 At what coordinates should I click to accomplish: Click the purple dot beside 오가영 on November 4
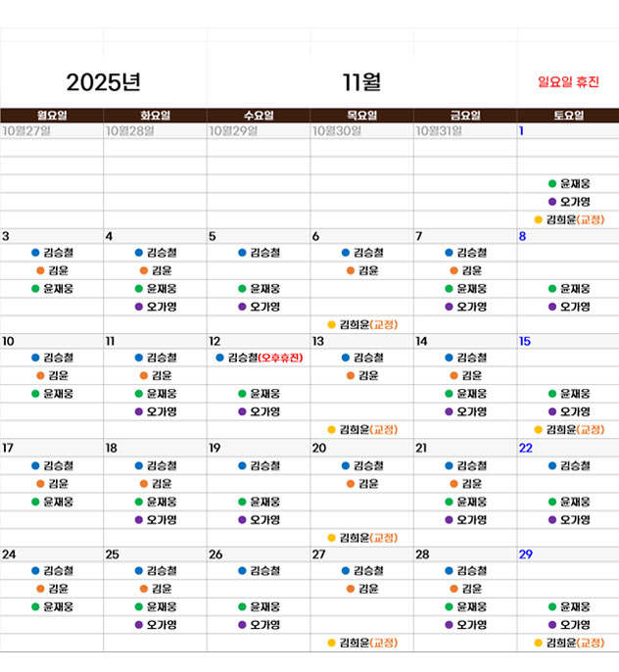(138, 307)
